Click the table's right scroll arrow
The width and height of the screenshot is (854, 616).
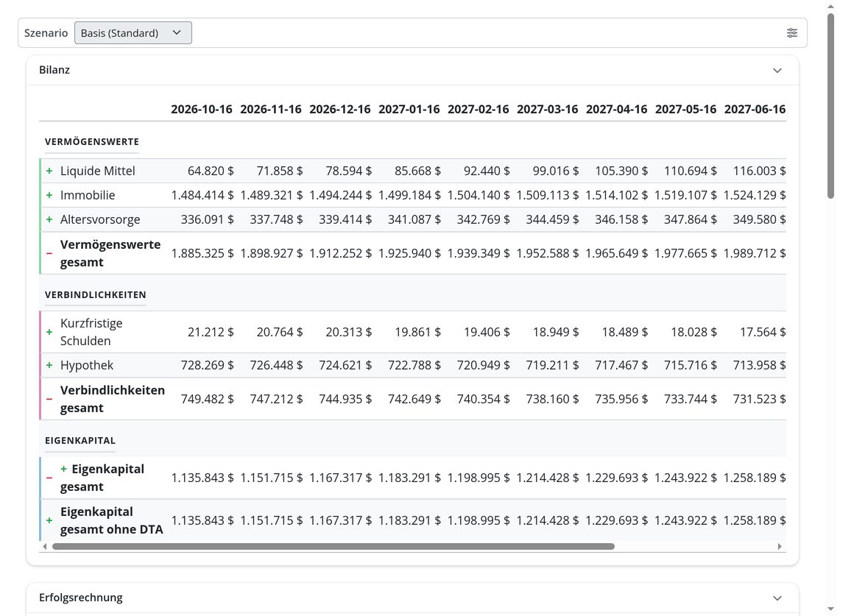(780, 546)
